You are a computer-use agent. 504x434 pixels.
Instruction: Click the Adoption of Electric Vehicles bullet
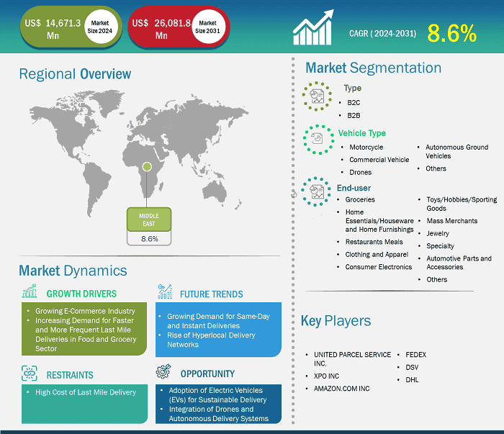[217, 395]
